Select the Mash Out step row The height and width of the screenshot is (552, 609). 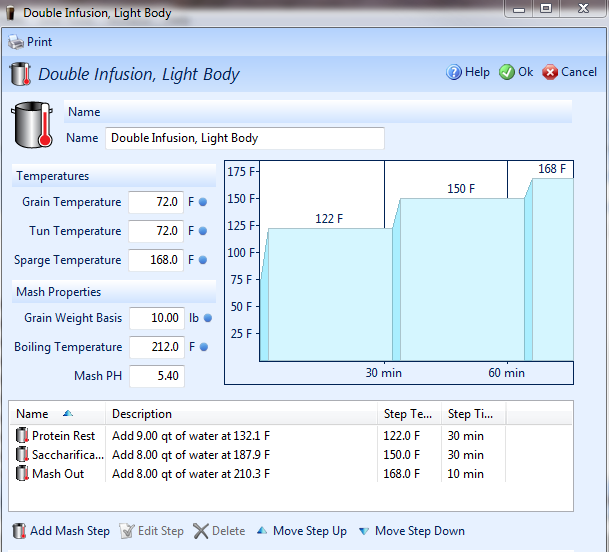point(58,474)
